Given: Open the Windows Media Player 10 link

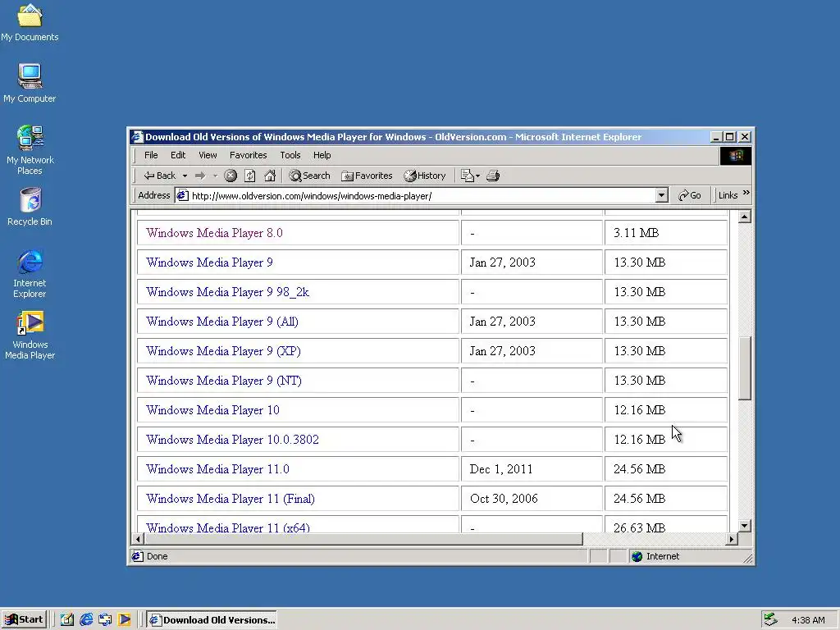Looking at the screenshot, I should pos(212,410).
